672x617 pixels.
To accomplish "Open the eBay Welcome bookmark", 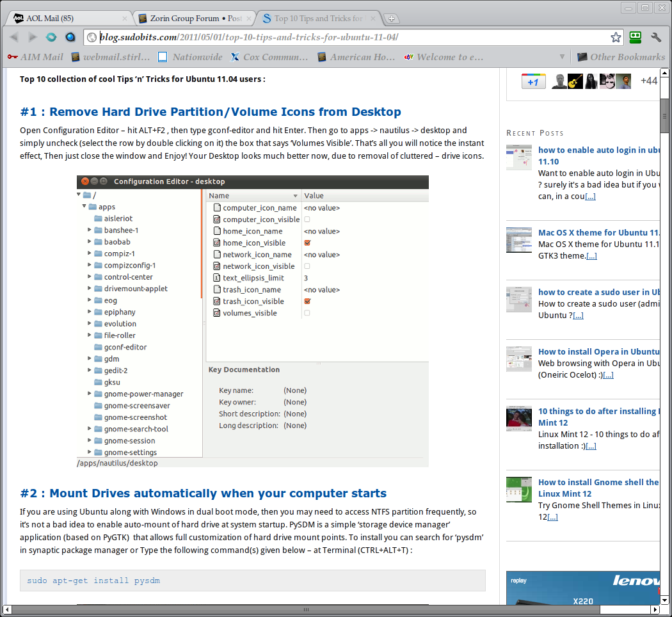I will (x=444, y=57).
